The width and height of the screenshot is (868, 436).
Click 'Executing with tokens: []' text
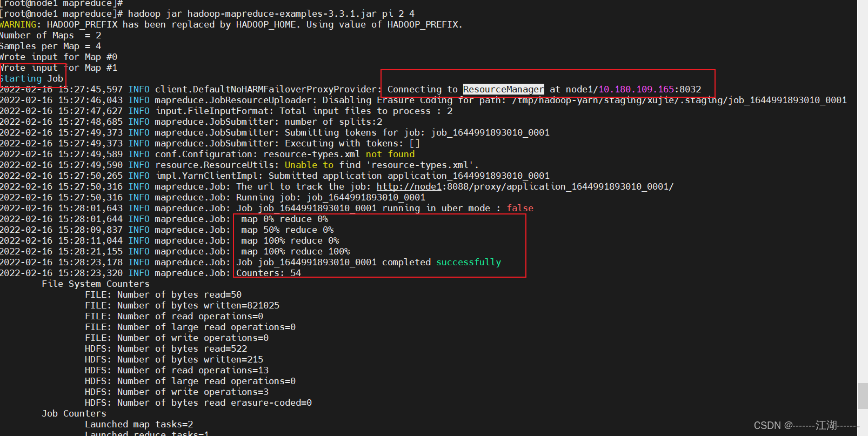pyautogui.click(x=352, y=143)
